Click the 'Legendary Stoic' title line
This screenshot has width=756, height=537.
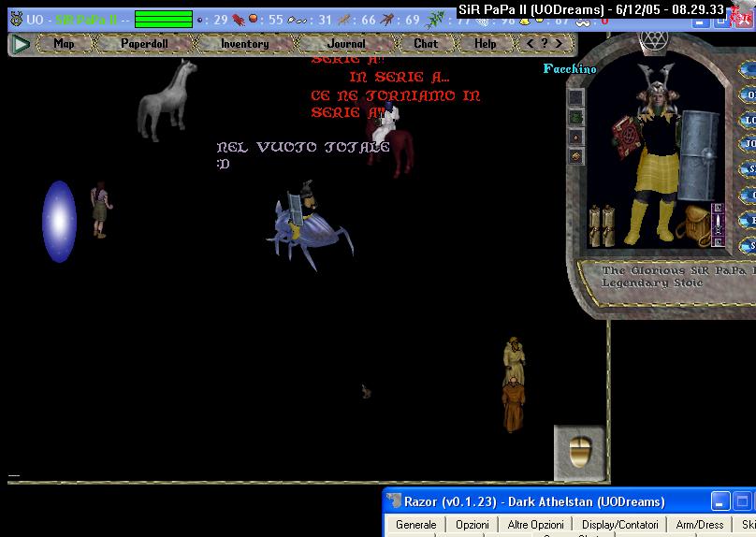coord(652,283)
